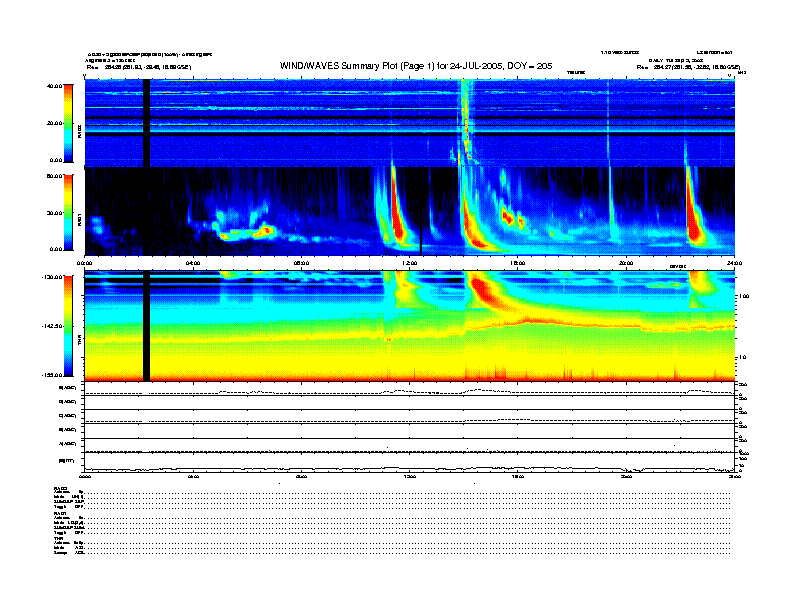Click the red radio burst before 12:00 in RAD1
The height and width of the screenshot is (612, 792).
pos(397,212)
